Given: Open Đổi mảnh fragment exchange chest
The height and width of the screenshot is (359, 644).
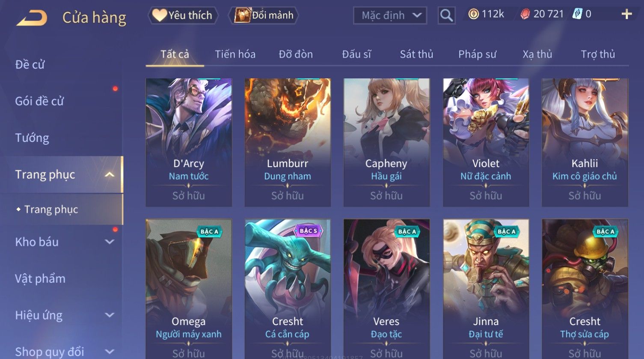Looking at the screenshot, I should click(x=264, y=15).
